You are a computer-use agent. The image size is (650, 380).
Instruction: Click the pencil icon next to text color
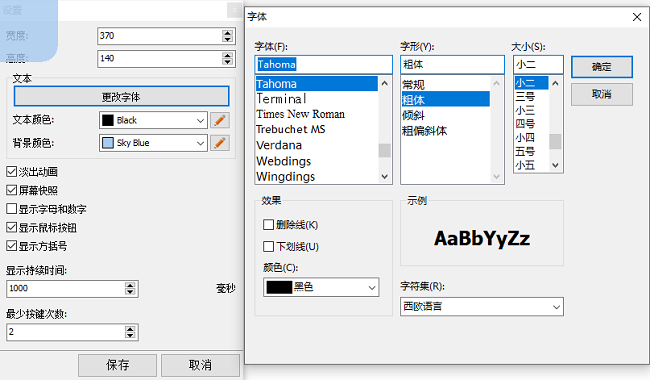(220, 120)
